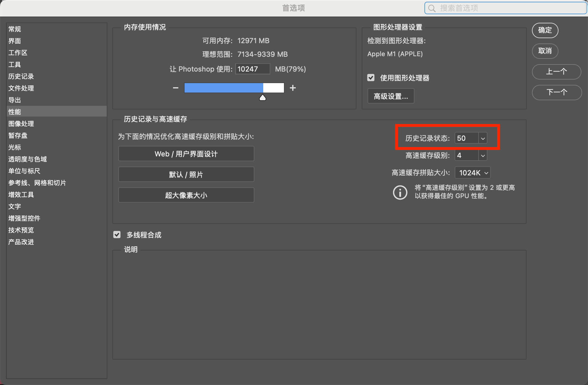The height and width of the screenshot is (385, 588).
Task: Go to next panel with 下一个
Action: pos(556,92)
